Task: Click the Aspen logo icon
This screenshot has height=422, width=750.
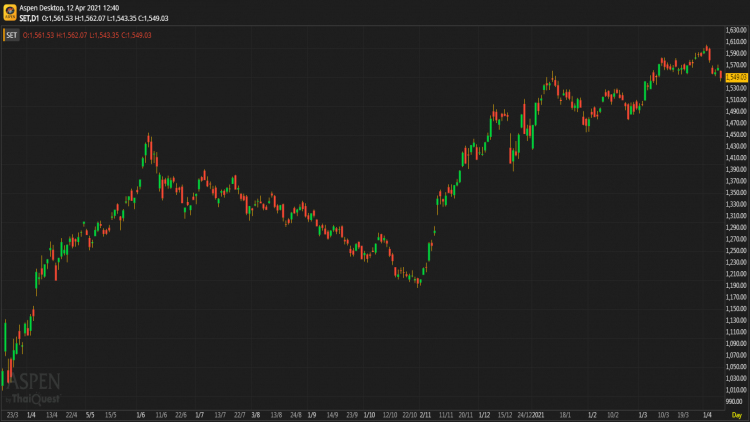Action: coord(10,12)
